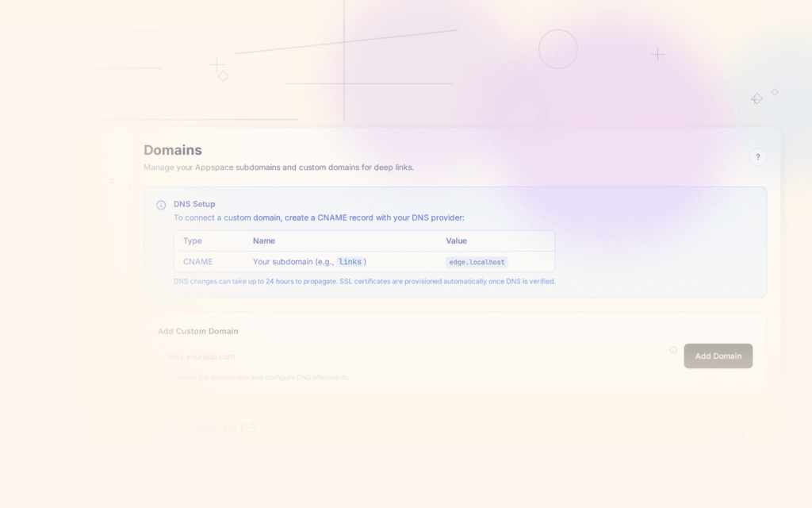Click the DNS propagation notice text

[365, 281]
